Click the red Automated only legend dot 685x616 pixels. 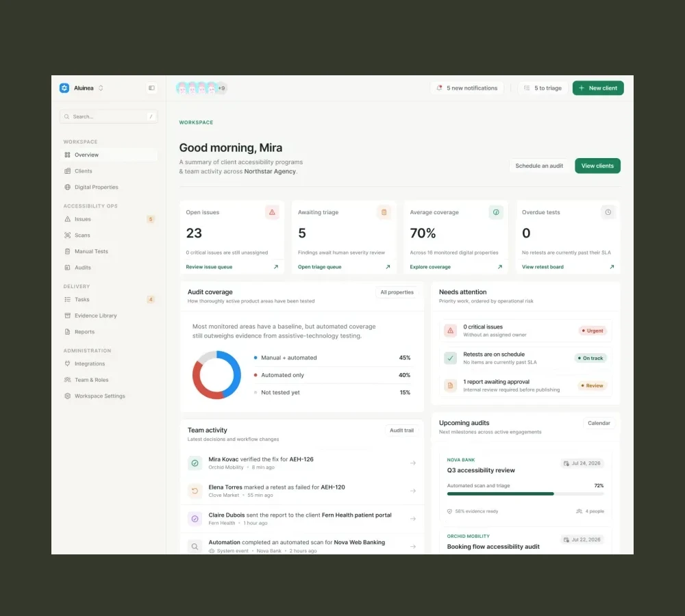point(255,375)
